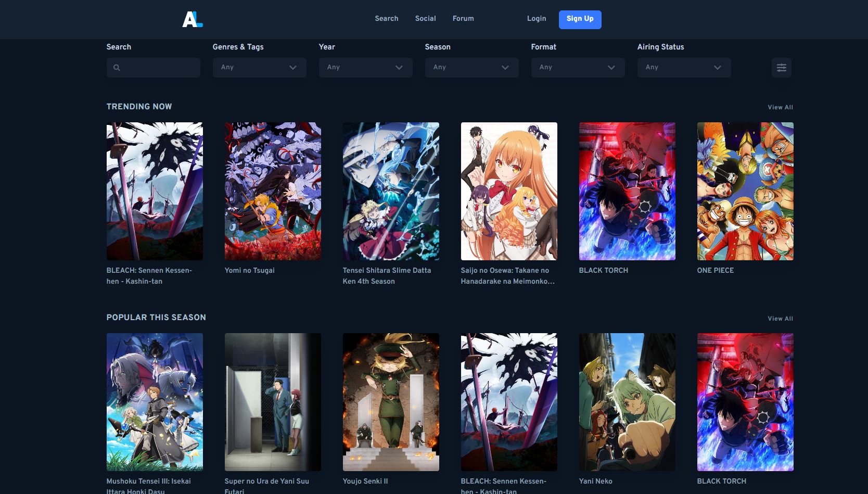868x494 pixels.
Task: Click the TRENDING NOW heading
Action: [x=139, y=106]
